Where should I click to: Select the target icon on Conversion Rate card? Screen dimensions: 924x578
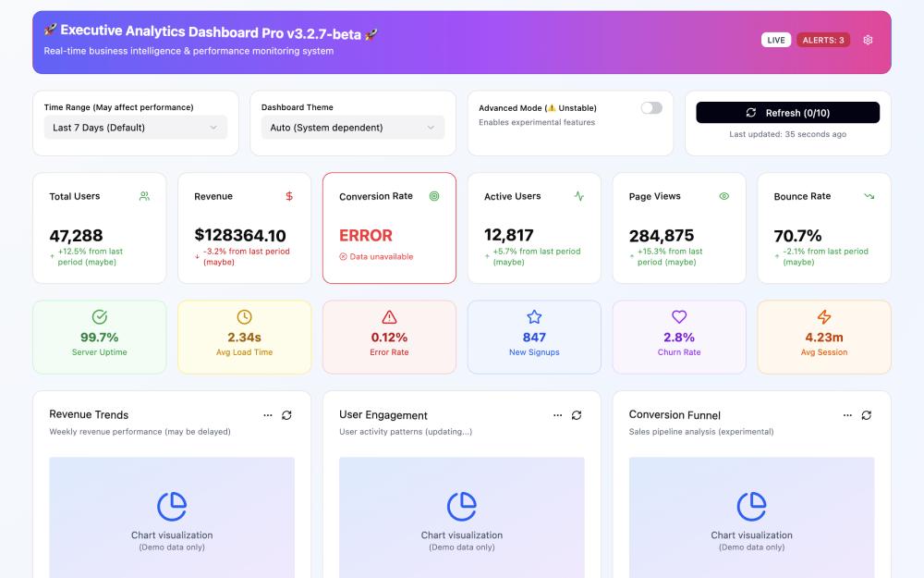click(x=432, y=196)
